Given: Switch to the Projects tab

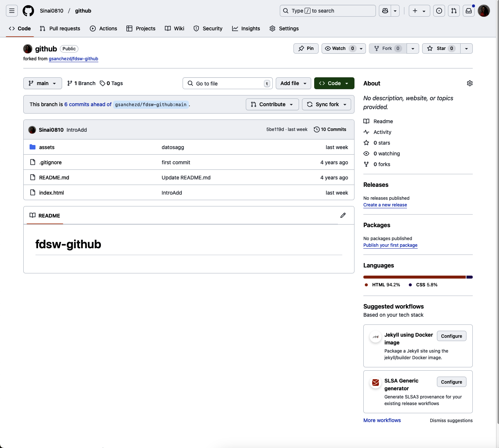Looking at the screenshot, I should point(141,28).
